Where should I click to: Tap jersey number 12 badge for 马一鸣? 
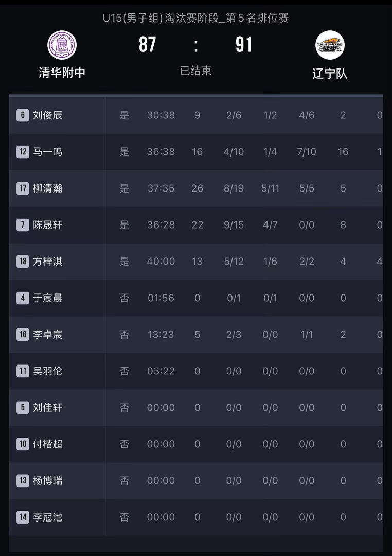pyautogui.click(x=23, y=152)
